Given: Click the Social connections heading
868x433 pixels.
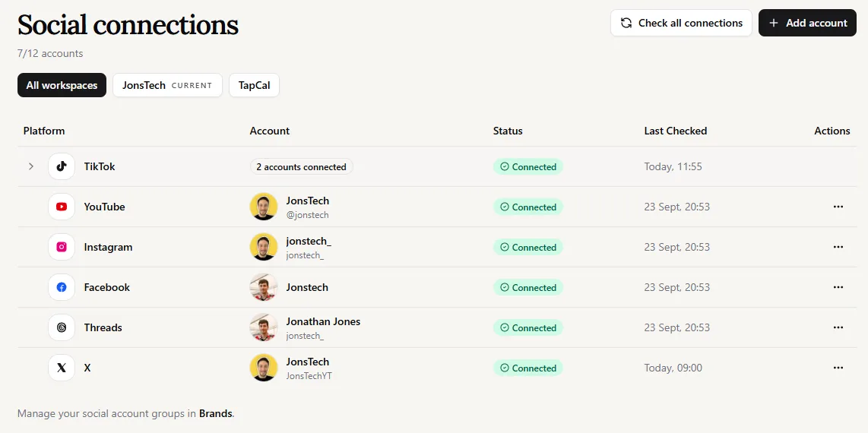Looking at the screenshot, I should pyautogui.click(x=128, y=25).
